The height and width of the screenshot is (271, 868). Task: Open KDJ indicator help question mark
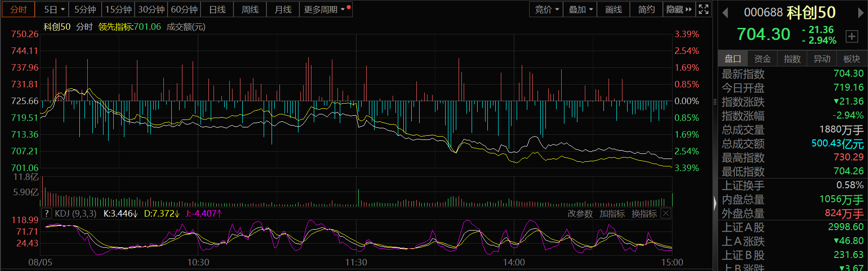(46, 213)
